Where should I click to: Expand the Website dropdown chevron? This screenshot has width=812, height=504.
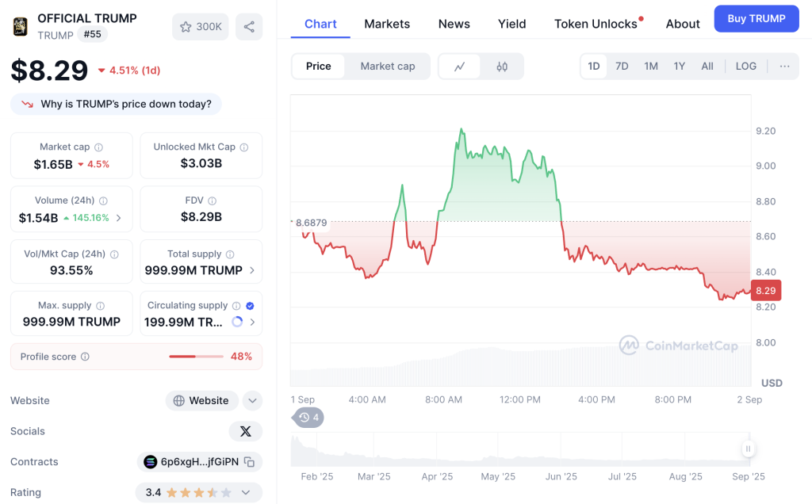click(x=252, y=401)
